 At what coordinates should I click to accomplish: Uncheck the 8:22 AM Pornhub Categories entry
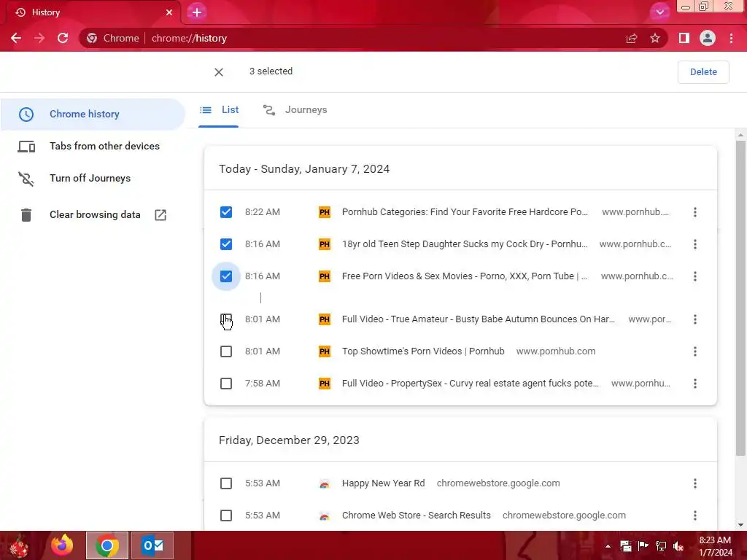226,212
